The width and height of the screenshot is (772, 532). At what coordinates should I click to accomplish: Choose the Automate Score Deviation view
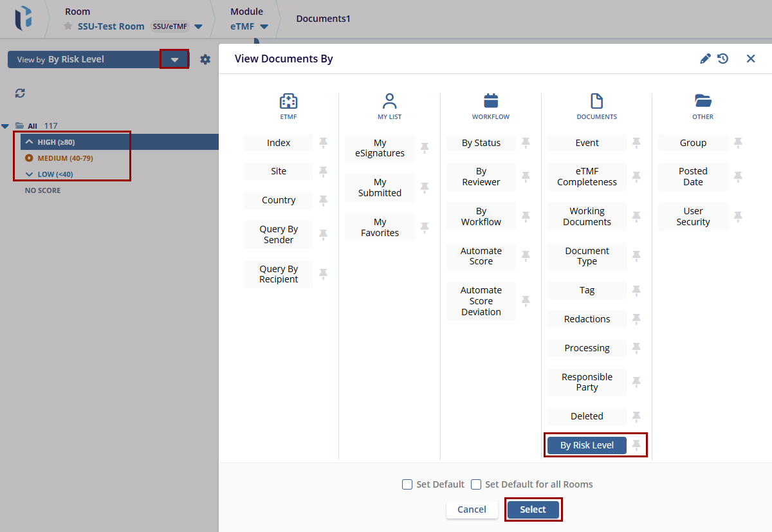tap(481, 301)
